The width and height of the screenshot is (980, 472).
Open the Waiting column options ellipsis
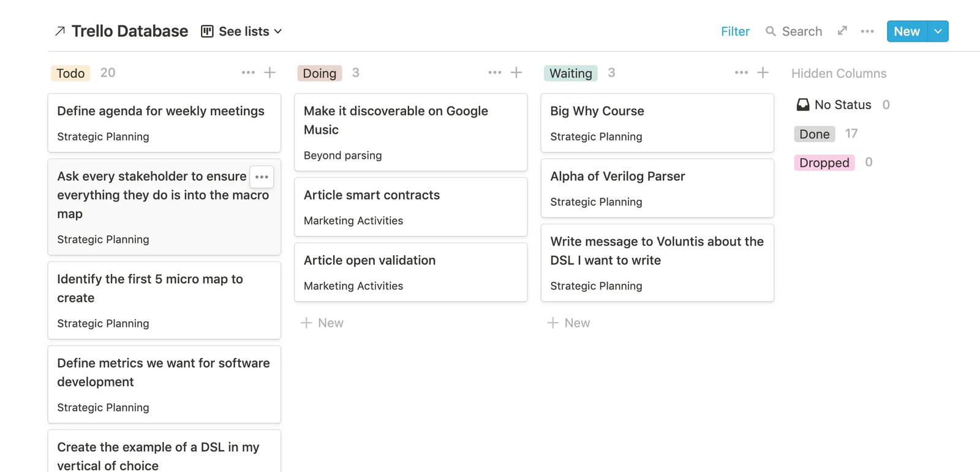click(x=741, y=72)
